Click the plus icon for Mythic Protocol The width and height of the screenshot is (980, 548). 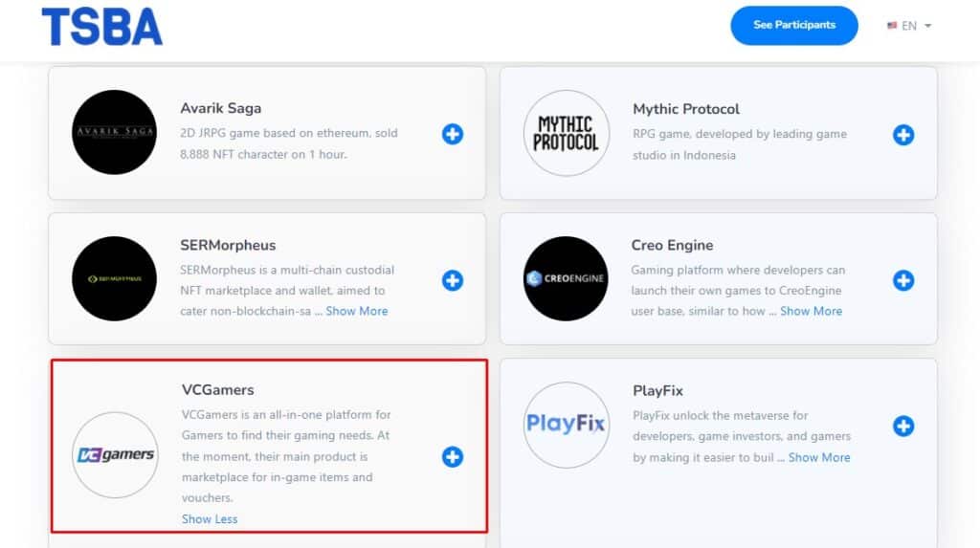click(903, 135)
